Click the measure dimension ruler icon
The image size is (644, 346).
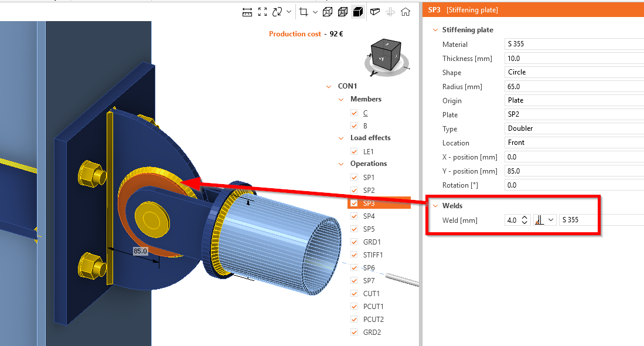[247, 12]
